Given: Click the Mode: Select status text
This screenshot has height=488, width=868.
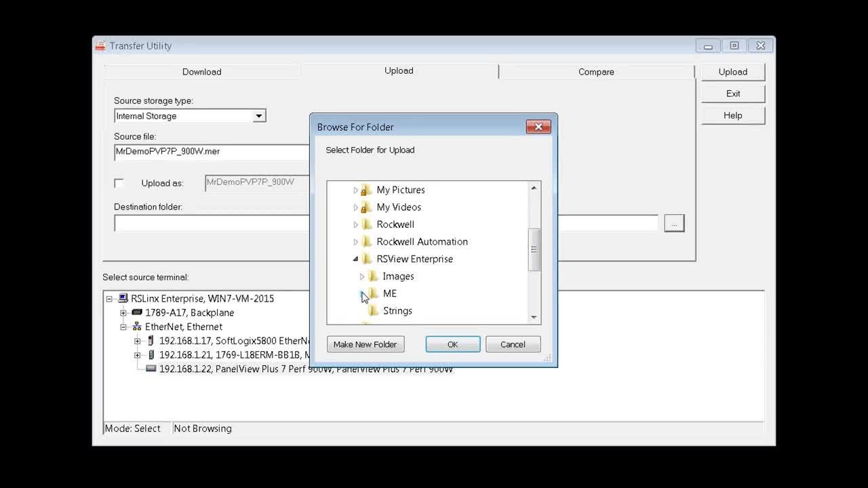Looking at the screenshot, I should [x=133, y=428].
